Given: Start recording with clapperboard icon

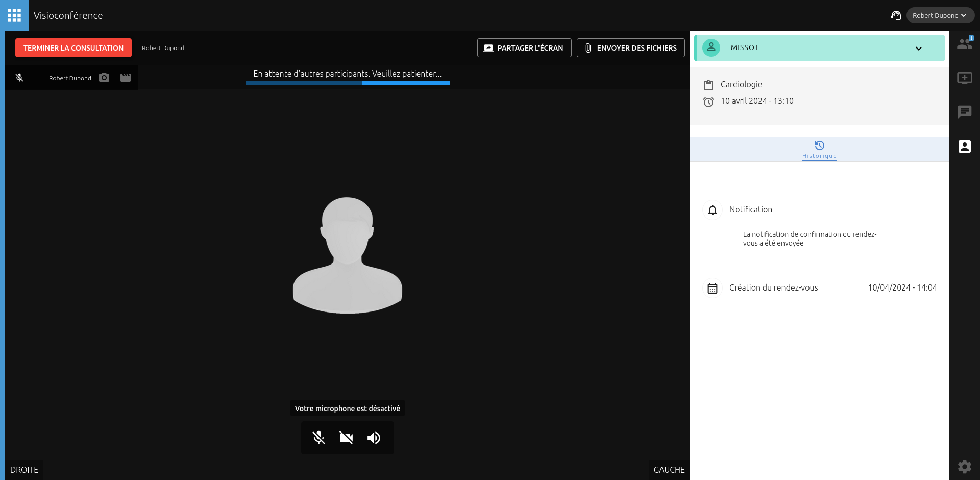Looking at the screenshot, I should pyautogui.click(x=126, y=78).
